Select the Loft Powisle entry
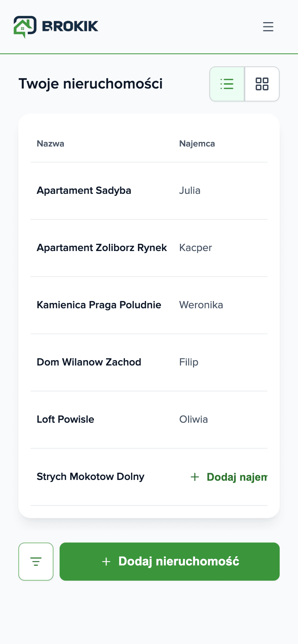Screen dimensions: 298x644 [65, 419]
